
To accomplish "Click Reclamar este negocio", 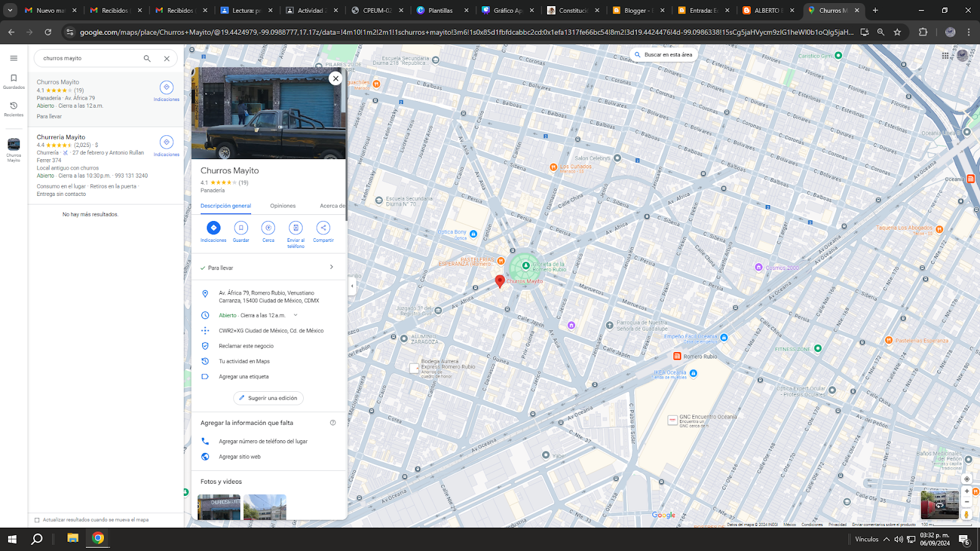I will pos(269,346).
